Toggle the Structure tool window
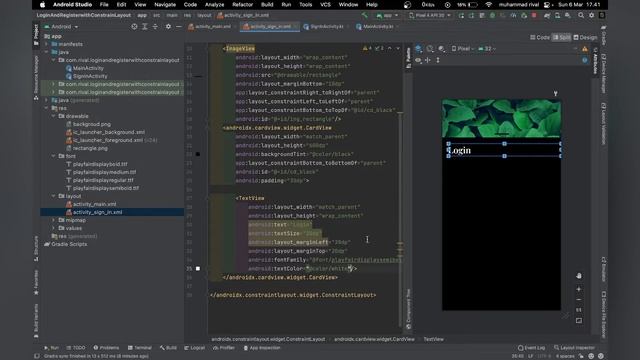 [36, 248]
